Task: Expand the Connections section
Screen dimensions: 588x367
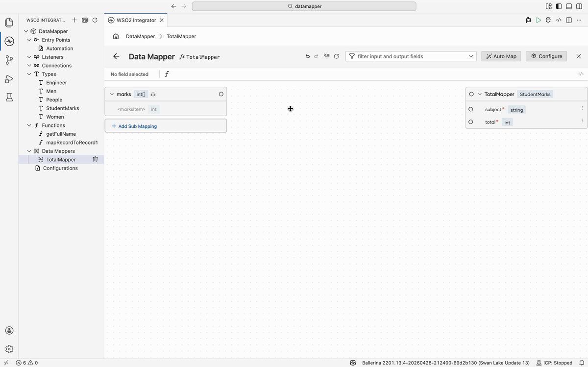Action: coord(29,66)
